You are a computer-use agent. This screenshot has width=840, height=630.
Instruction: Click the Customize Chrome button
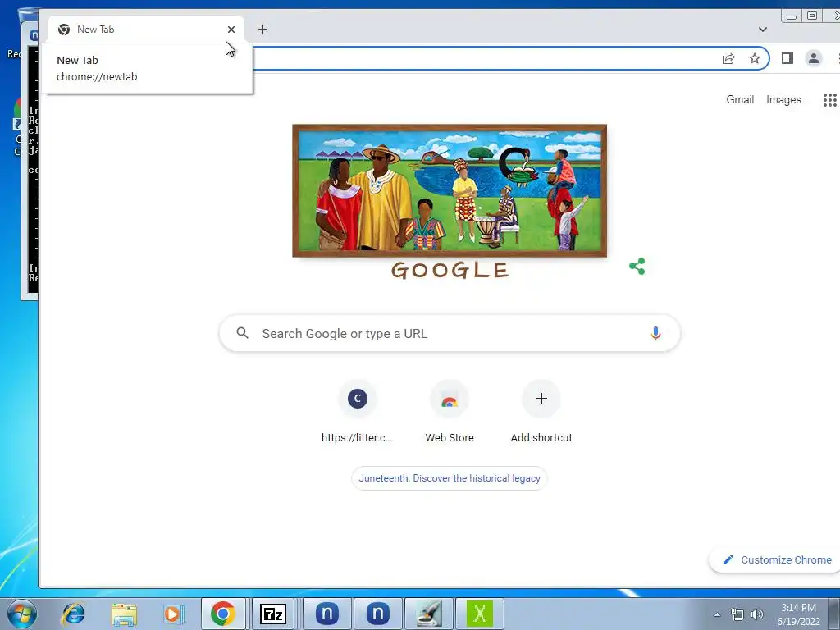pyautogui.click(x=776, y=559)
